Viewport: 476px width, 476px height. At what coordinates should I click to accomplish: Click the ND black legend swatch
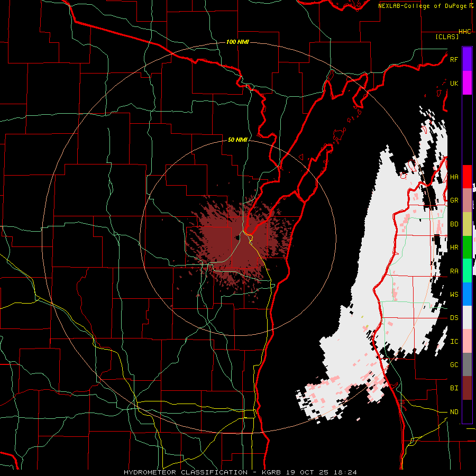[x=467, y=411]
